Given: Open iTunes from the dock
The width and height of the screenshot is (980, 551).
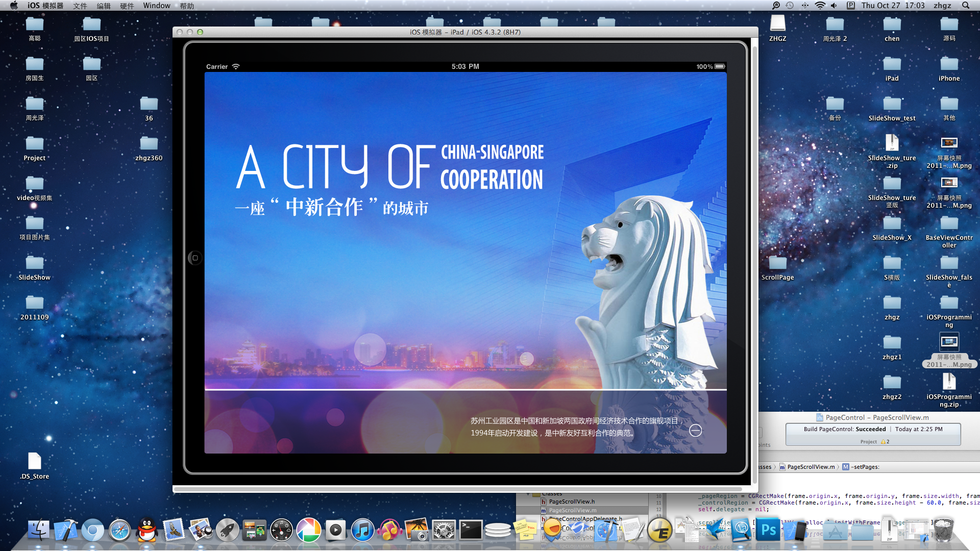Looking at the screenshot, I should [x=362, y=531].
